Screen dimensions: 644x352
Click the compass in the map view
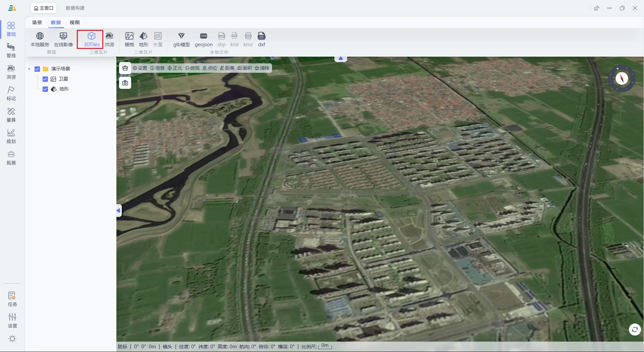tap(622, 78)
